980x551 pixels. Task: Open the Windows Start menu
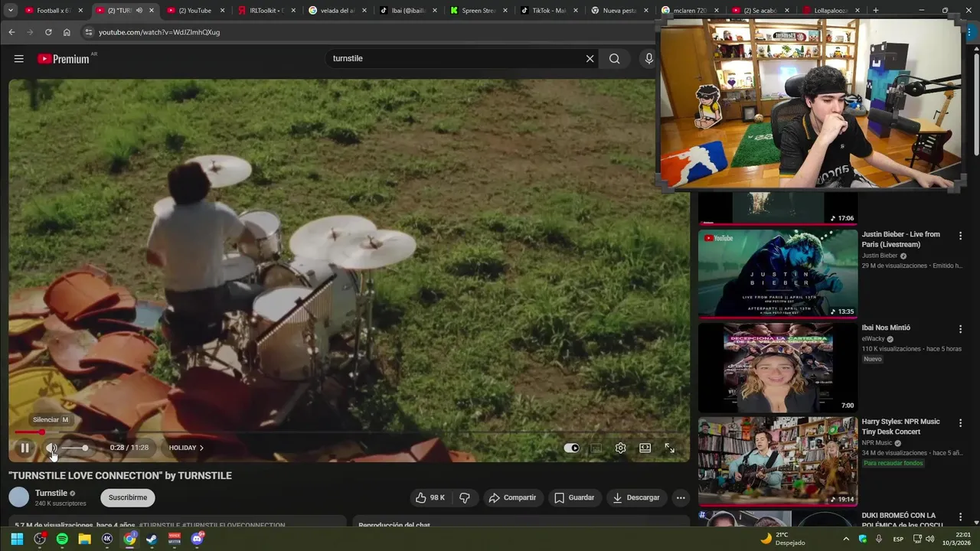(17, 539)
